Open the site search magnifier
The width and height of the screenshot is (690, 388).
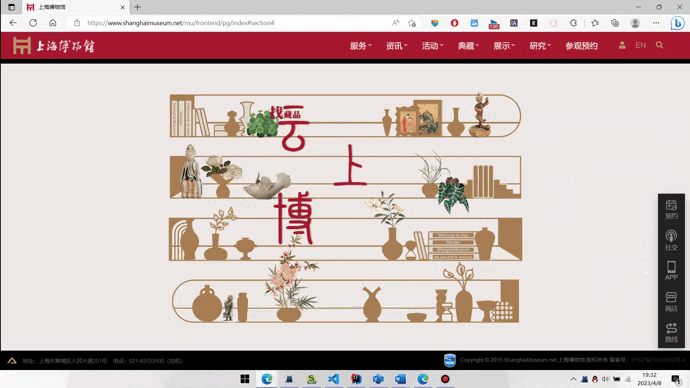659,45
